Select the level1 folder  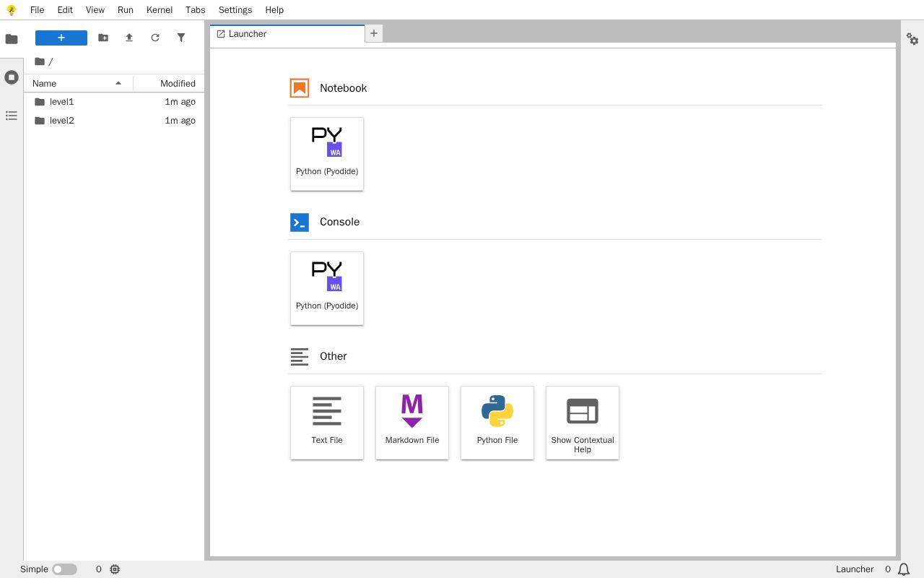coord(114,102)
